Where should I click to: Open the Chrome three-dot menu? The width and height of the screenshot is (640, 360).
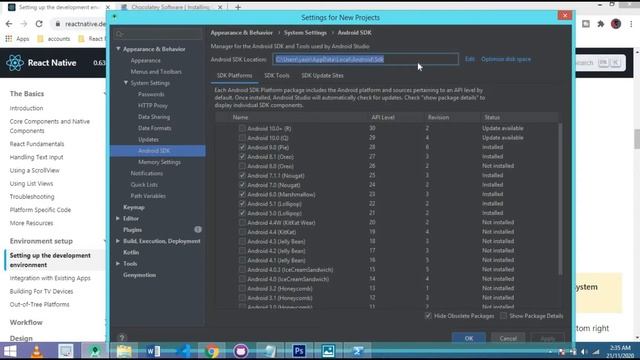(631, 24)
